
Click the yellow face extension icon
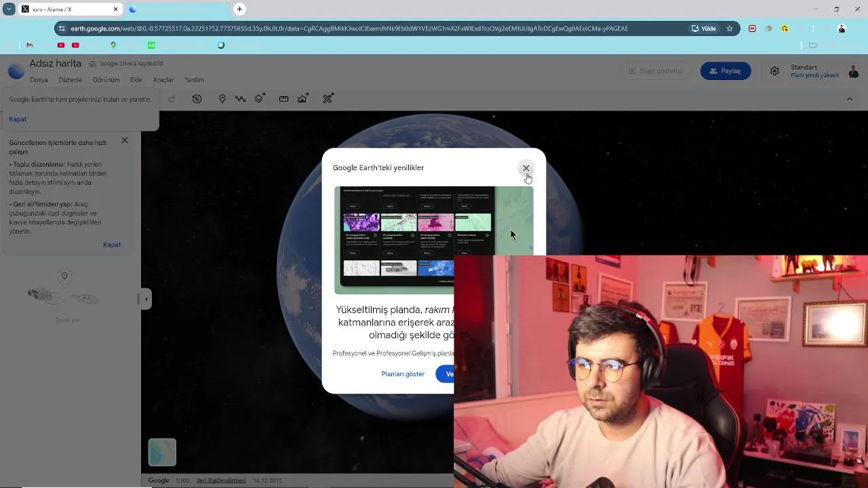[x=785, y=28]
